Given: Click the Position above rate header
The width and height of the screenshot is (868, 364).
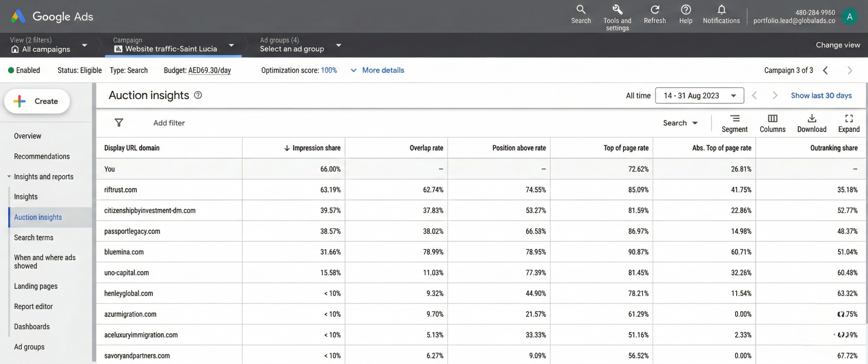Looking at the screenshot, I should point(519,148).
